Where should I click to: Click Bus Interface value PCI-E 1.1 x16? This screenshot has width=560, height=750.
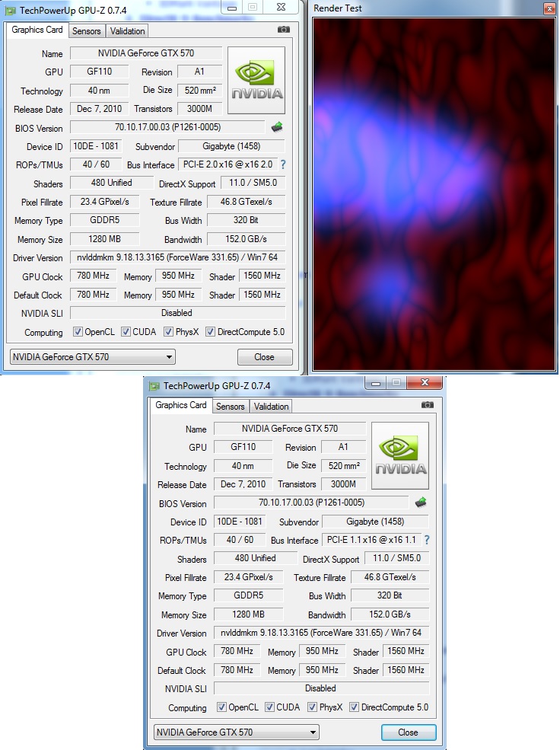pyautogui.click(x=372, y=540)
